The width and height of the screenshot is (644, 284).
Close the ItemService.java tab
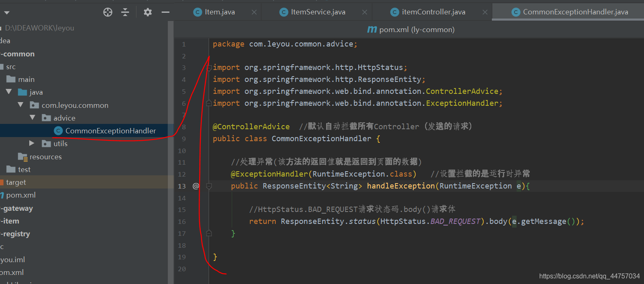364,12
